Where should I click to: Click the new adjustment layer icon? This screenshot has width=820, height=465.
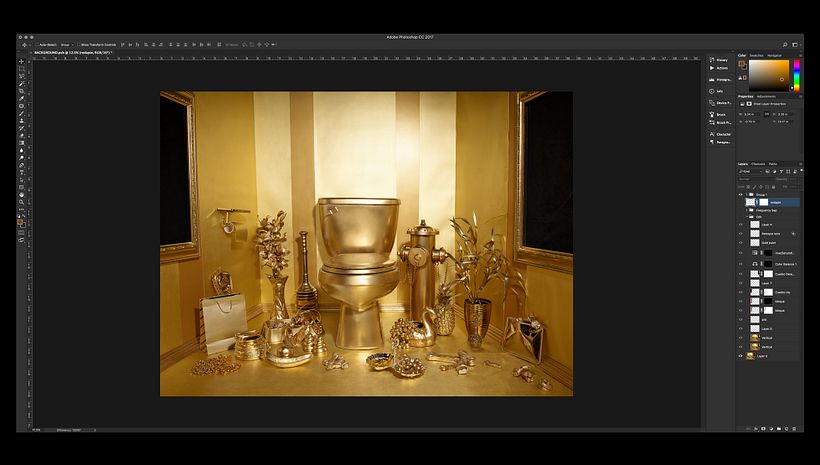coord(771,428)
